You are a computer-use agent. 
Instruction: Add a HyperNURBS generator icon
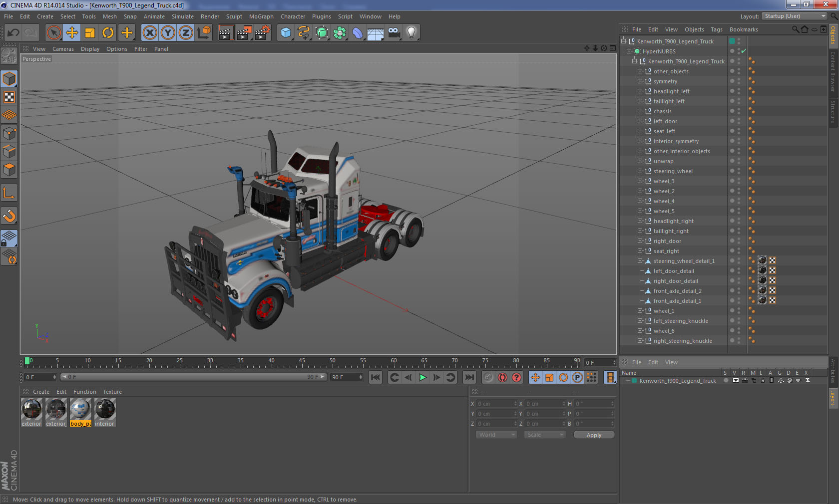tap(322, 33)
